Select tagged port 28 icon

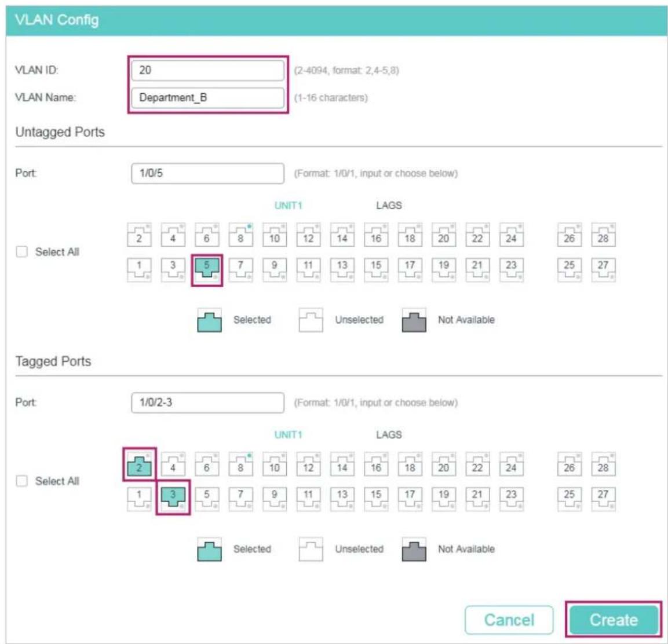click(x=603, y=464)
